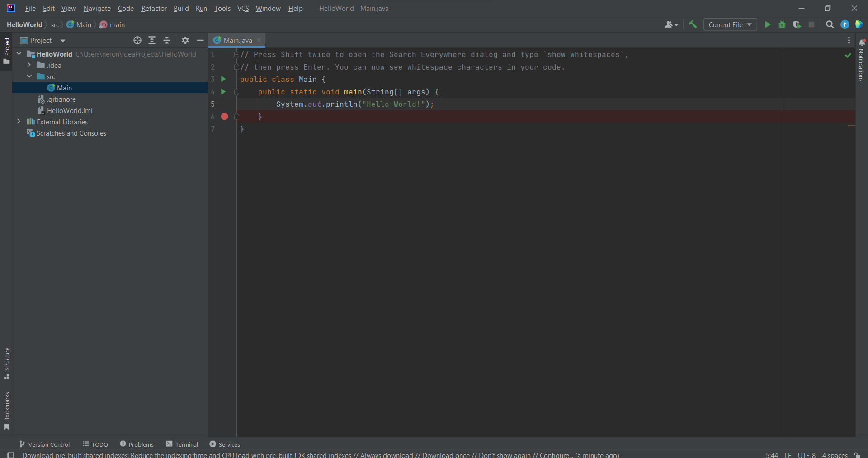Run the program with green play button
Image resolution: width=868 pixels, height=458 pixels.
(x=768, y=24)
